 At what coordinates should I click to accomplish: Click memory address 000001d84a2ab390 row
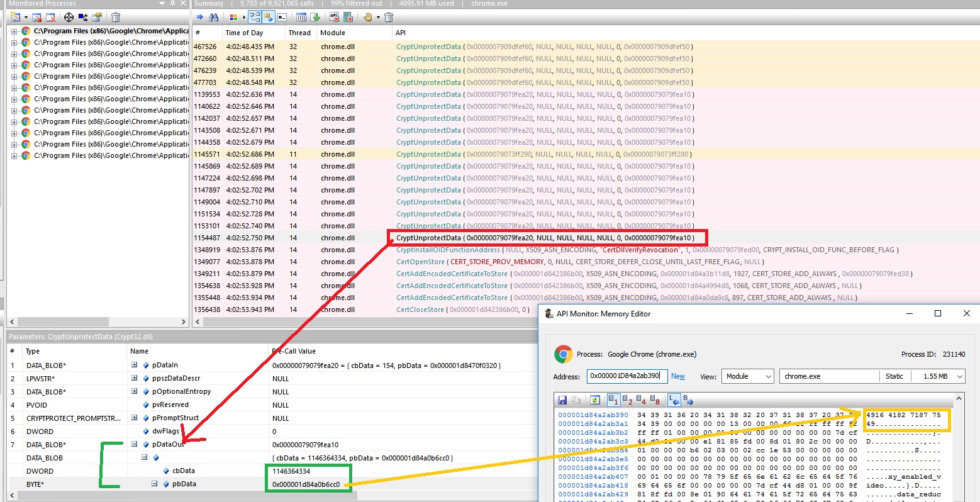coord(593,415)
